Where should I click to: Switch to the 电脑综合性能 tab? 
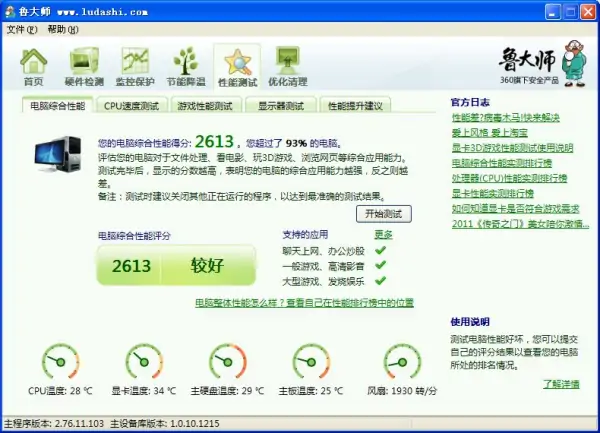(x=57, y=106)
